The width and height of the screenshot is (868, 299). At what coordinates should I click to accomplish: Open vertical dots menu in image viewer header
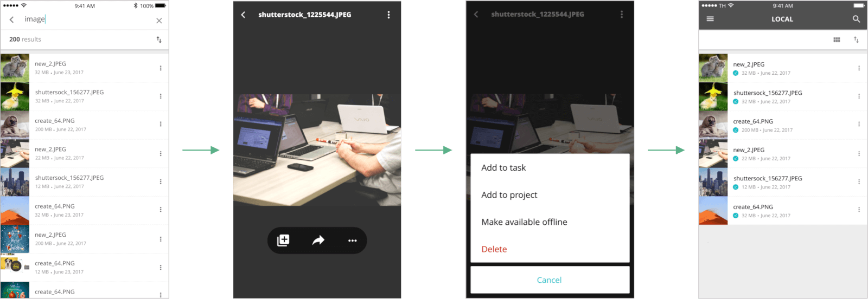click(388, 15)
